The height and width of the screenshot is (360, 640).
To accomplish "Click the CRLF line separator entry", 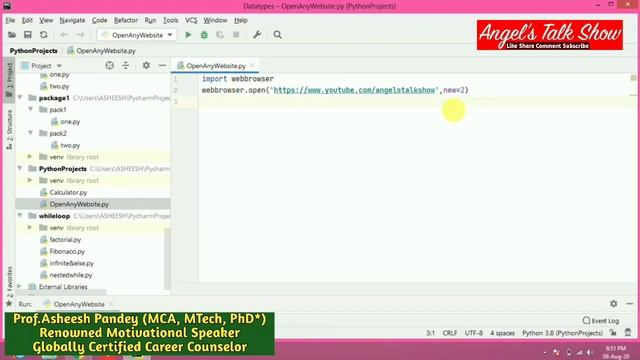I will click(x=450, y=333).
